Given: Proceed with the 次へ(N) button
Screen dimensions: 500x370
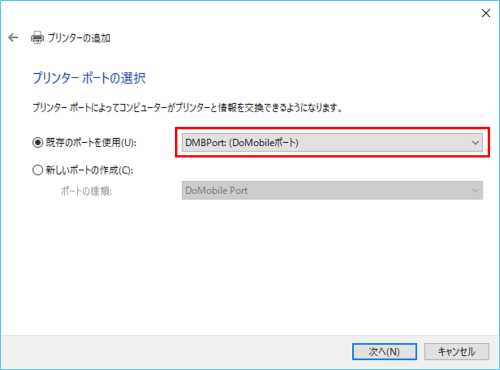Looking at the screenshot, I should coord(384,352).
